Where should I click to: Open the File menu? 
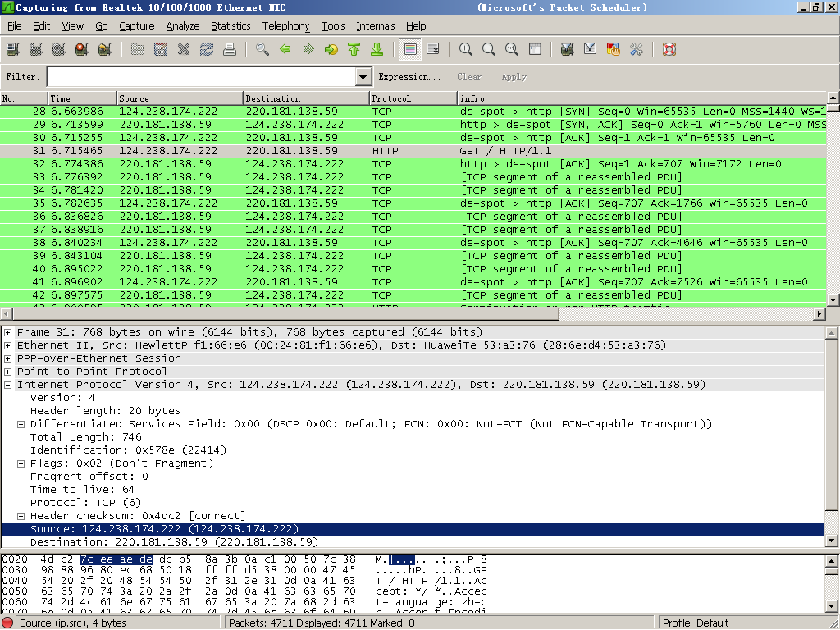(x=15, y=25)
